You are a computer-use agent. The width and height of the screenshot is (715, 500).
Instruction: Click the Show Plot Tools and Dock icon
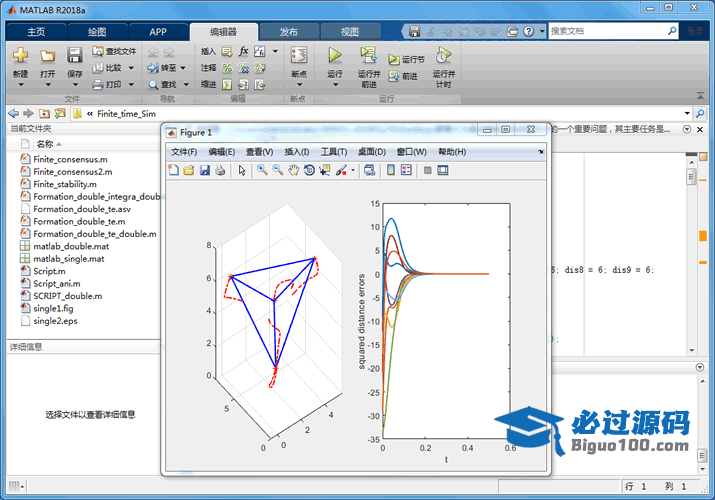[443, 170]
